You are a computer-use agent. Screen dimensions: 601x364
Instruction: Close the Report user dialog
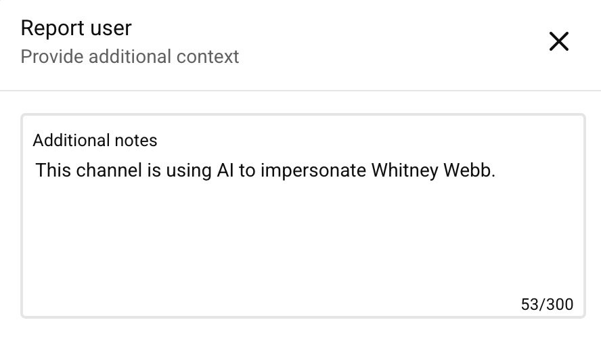[x=558, y=41]
